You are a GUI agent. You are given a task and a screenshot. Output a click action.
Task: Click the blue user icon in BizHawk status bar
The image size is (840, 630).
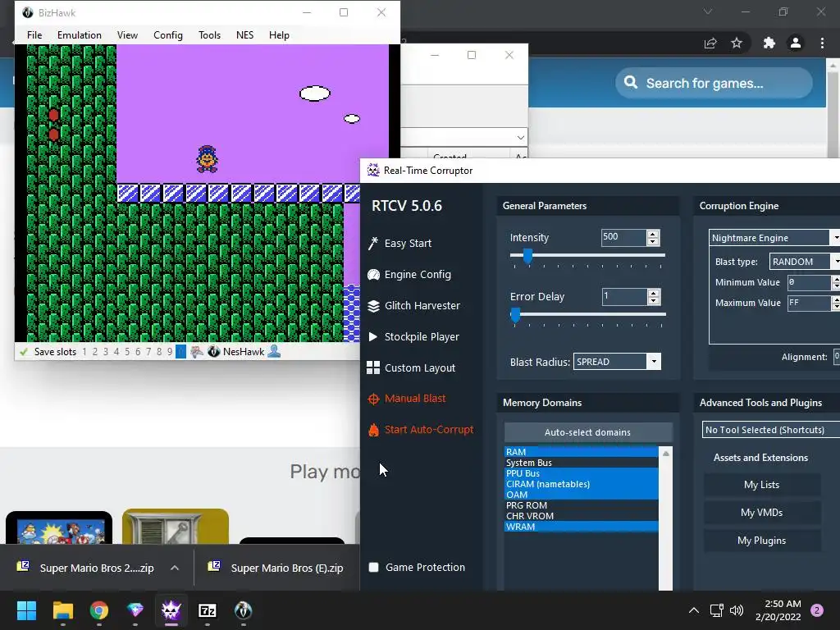pos(274,351)
